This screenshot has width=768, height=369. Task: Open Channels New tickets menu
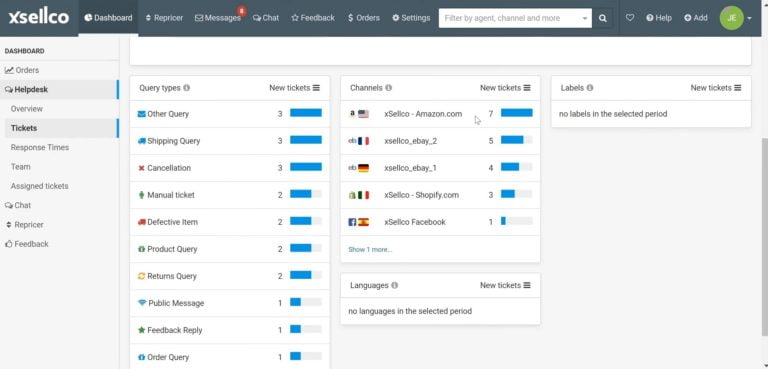(505, 88)
